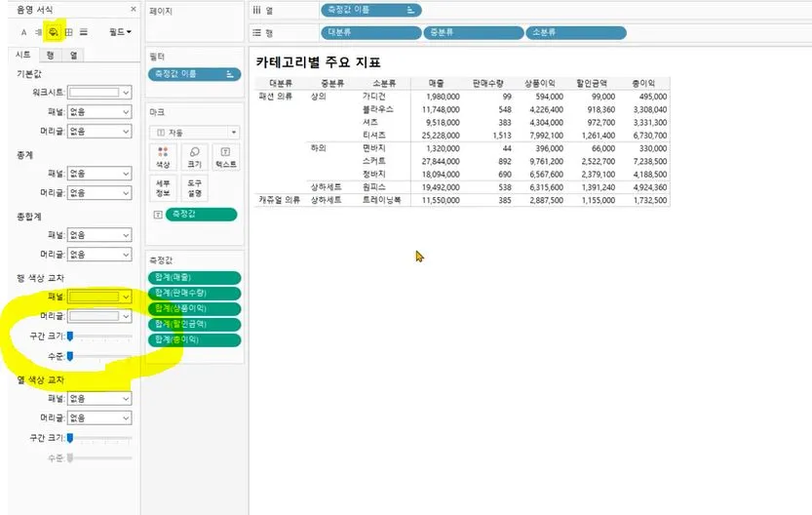The height and width of the screenshot is (515, 812).
Task: Open the Borders formatting icon
Action: point(68,32)
